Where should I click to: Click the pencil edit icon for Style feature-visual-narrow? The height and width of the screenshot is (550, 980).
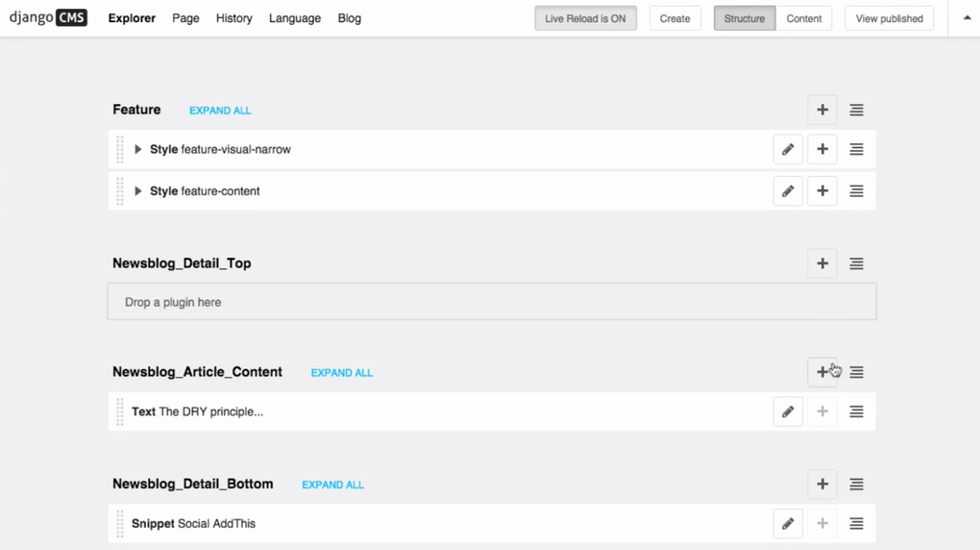pos(788,149)
